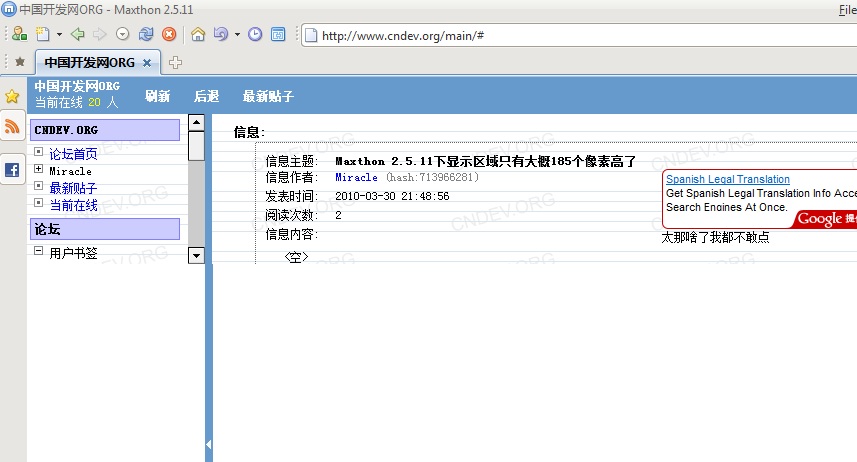Click 刷新 in the site header
Image resolution: width=857 pixels, height=462 pixels.
(x=157, y=96)
